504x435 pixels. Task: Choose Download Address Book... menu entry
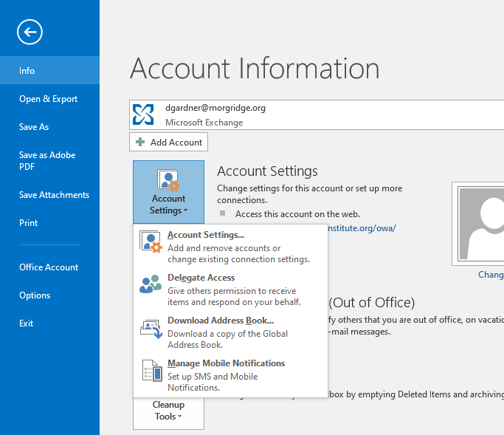coord(230,332)
